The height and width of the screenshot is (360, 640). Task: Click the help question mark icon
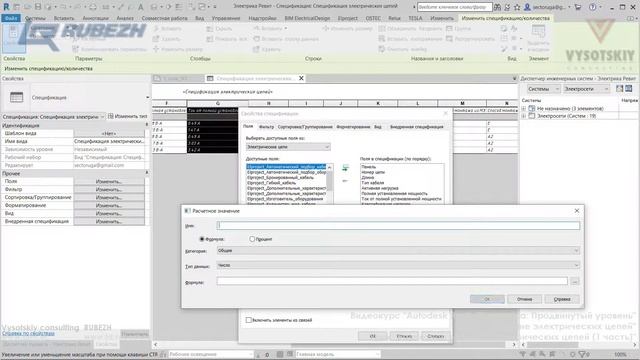tap(593, 7)
